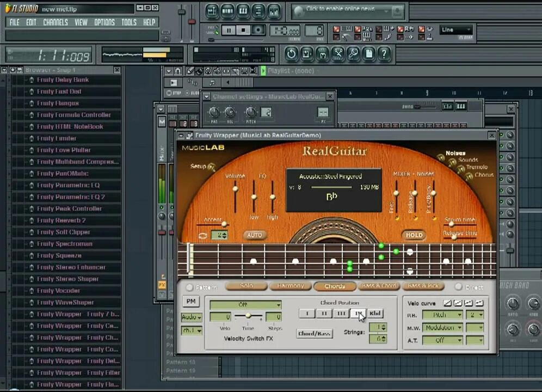Select the Kbd chord position
The height and width of the screenshot is (392, 542).
tap(375, 314)
